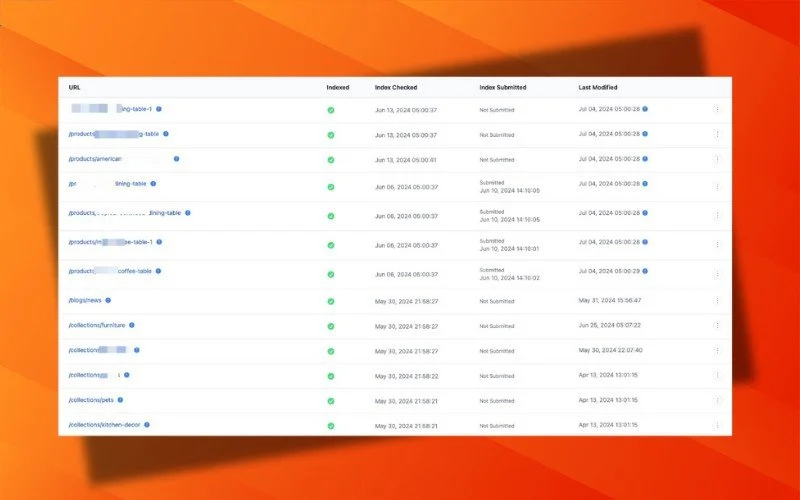Click the green indexed checkmark for /collections/kitchen-decor
Viewport: 800px width, 500px height.
tap(331, 426)
